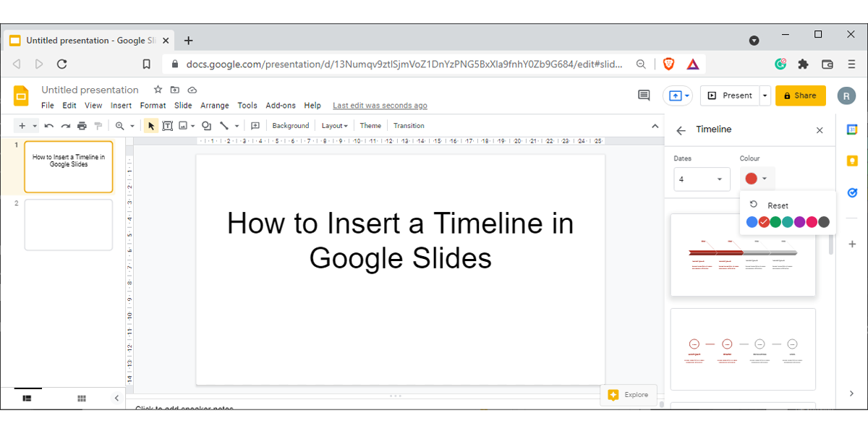Viewport: 868px width, 434px height.
Task: Open the Add-ons menu
Action: [281, 106]
